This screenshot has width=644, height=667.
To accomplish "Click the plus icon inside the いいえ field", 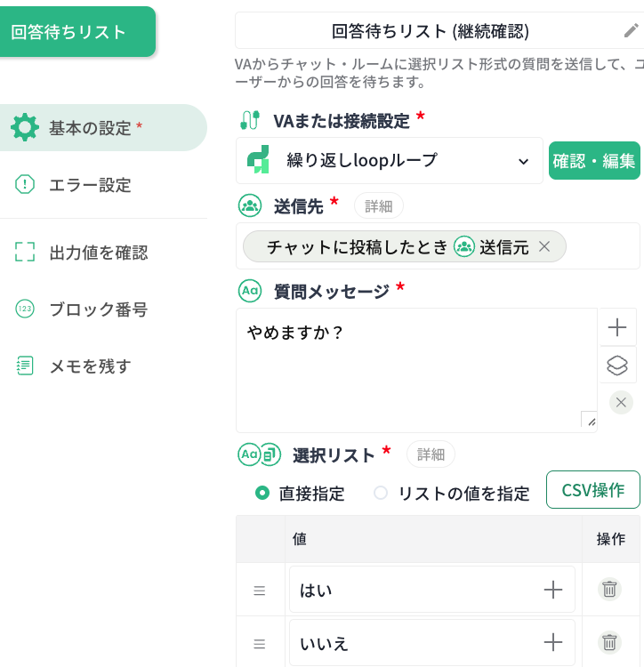I will click(x=553, y=642).
